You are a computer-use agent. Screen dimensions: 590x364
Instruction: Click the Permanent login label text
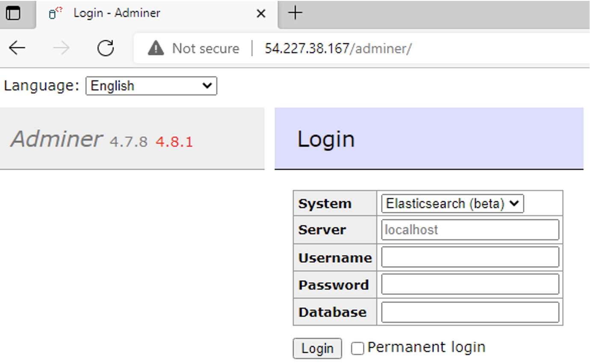[427, 347]
